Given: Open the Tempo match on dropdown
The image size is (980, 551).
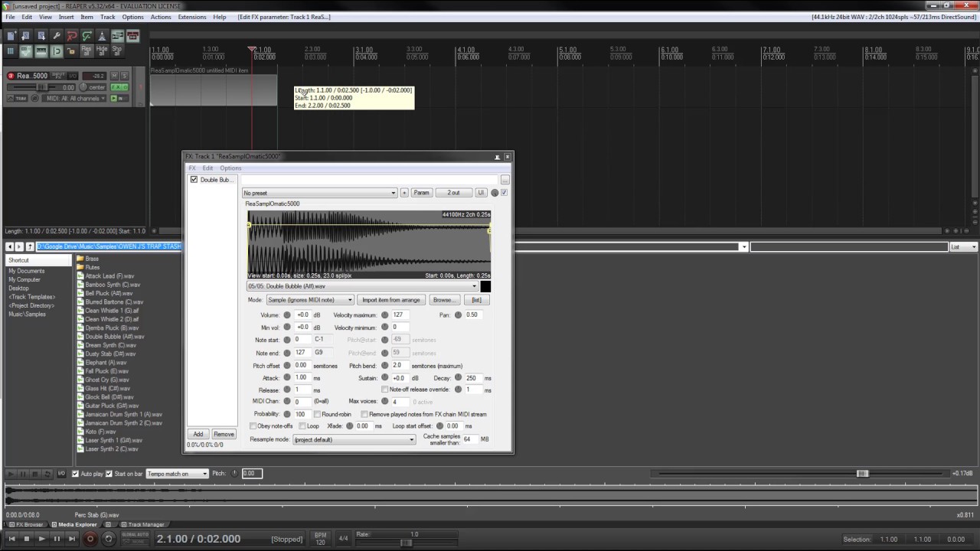Looking at the screenshot, I should (177, 474).
